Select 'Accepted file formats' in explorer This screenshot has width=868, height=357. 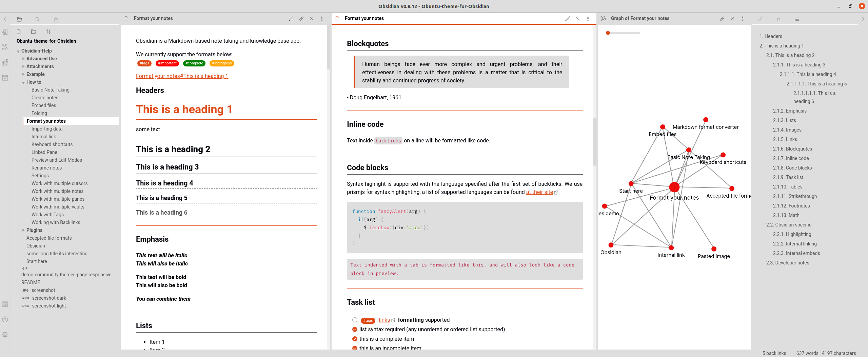49,238
